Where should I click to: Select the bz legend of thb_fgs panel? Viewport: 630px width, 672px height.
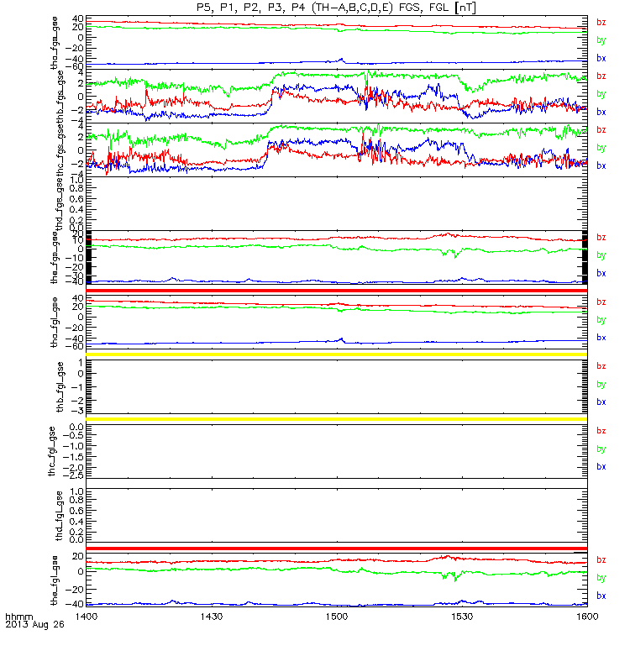(x=601, y=76)
